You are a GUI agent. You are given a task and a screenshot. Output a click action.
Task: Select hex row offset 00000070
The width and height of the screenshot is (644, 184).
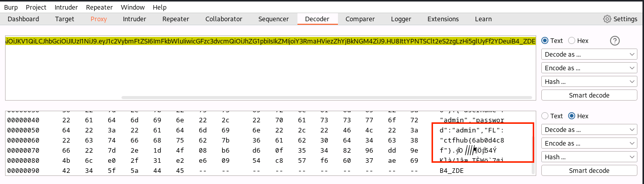[x=23, y=150]
